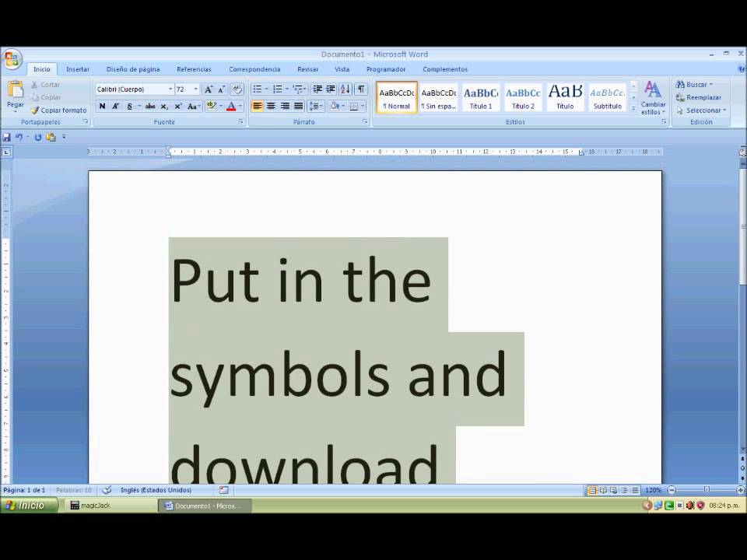
Task: Apply the Sin espaciado style
Action: tap(439, 98)
